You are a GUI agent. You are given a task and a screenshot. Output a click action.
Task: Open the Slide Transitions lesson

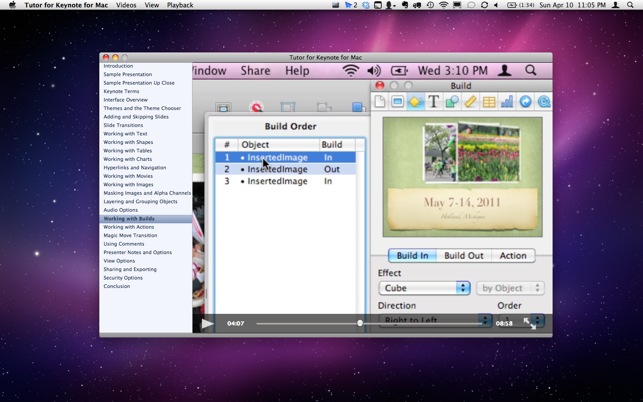click(123, 125)
